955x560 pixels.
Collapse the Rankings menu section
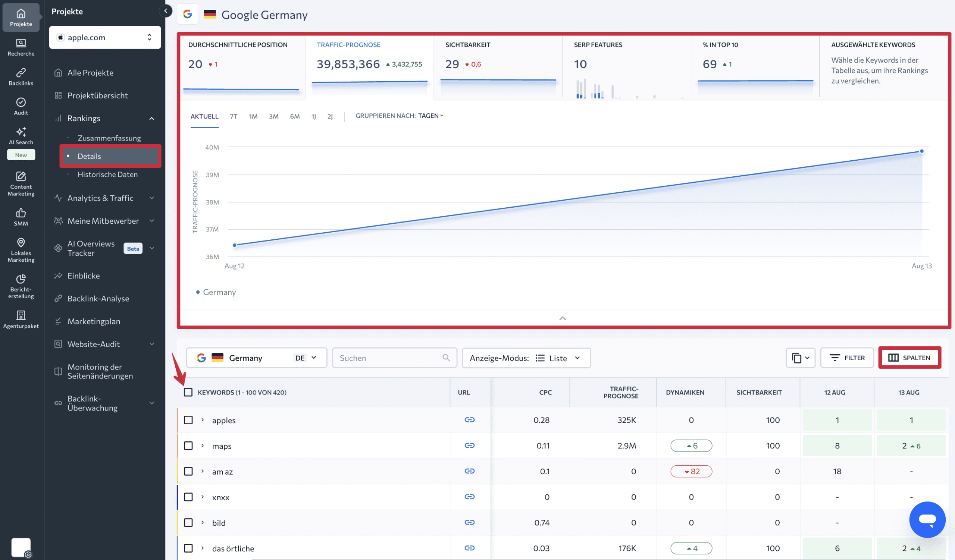pos(151,118)
